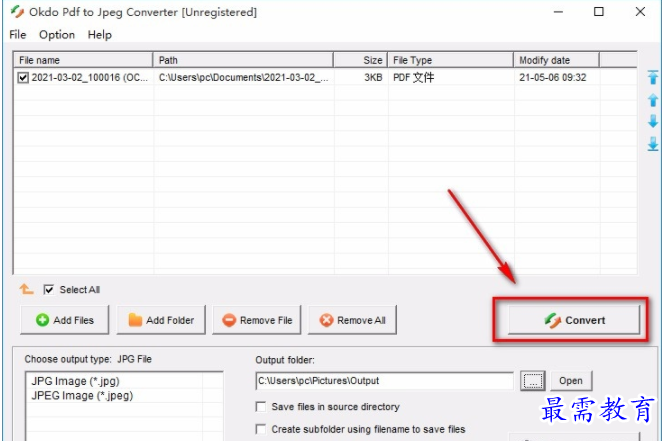Open the File menu
The width and height of the screenshot is (663, 441).
[18, 35]
